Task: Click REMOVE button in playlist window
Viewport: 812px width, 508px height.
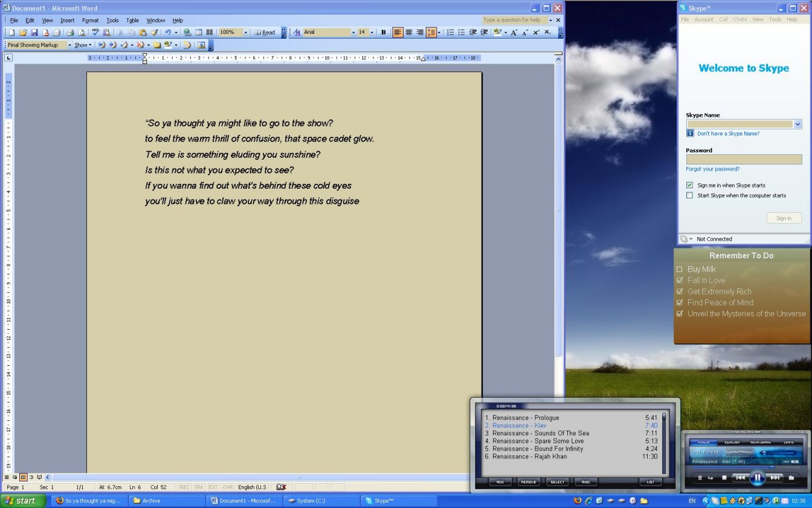Action: click(x=529, y=482)
